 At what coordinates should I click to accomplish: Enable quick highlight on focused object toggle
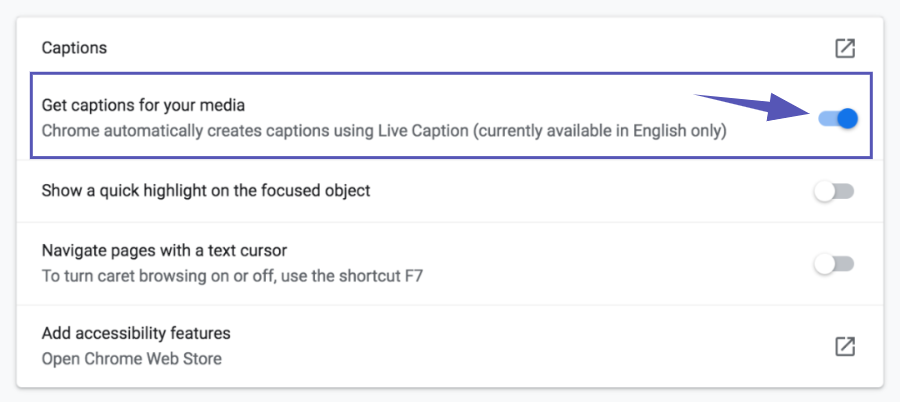pyautogui.click(x=833, y=191)
